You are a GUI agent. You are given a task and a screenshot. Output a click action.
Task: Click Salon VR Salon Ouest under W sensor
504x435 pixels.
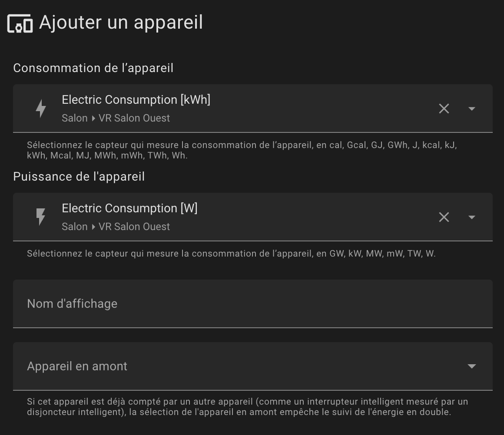116,227
